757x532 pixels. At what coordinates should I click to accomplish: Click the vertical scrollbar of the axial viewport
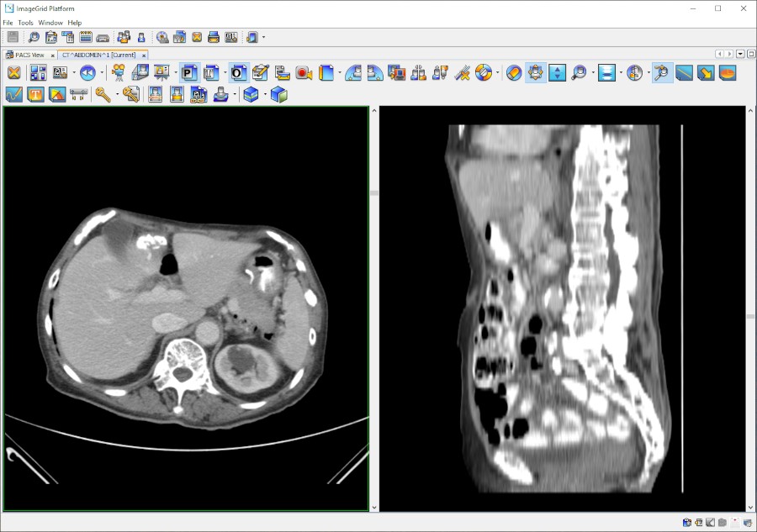point(373,193)
